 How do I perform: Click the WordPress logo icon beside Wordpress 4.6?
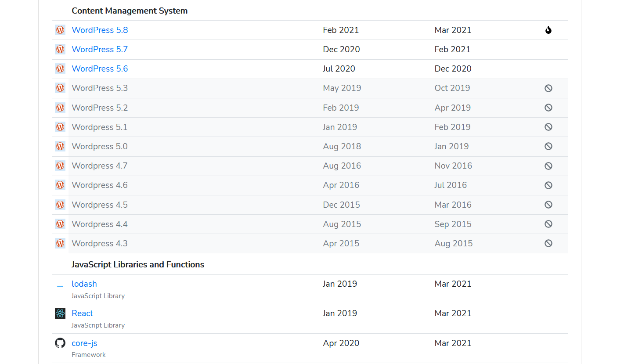[x=60, y=185]
